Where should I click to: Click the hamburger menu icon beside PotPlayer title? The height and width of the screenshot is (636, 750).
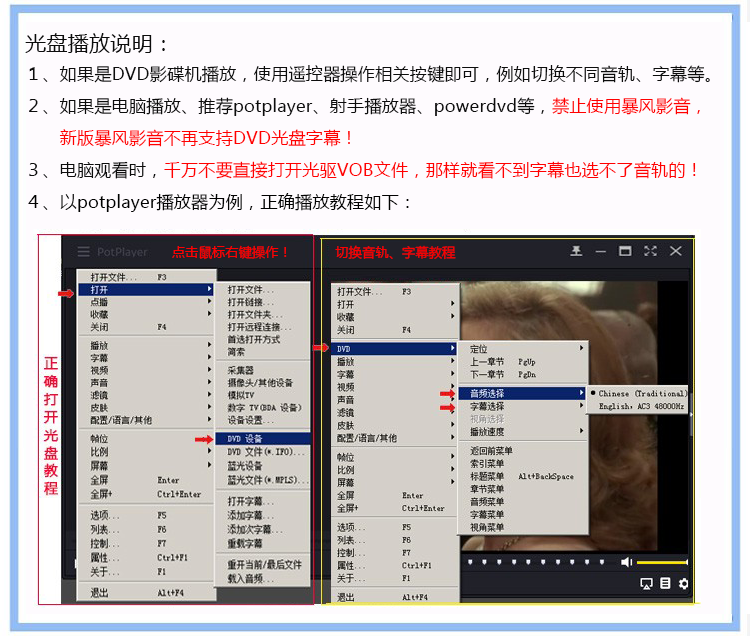pyautogui.click(x=84, y=252)
